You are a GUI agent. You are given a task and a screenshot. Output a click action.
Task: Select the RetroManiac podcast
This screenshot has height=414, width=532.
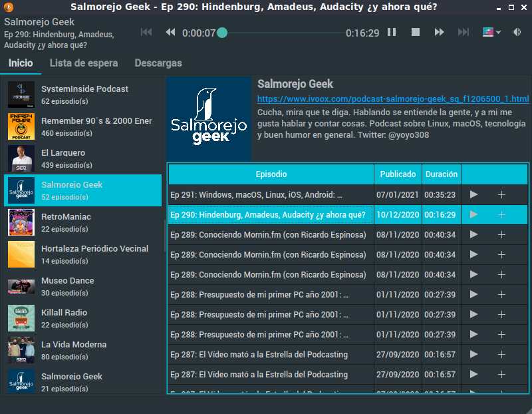click(x=82, y=222)
